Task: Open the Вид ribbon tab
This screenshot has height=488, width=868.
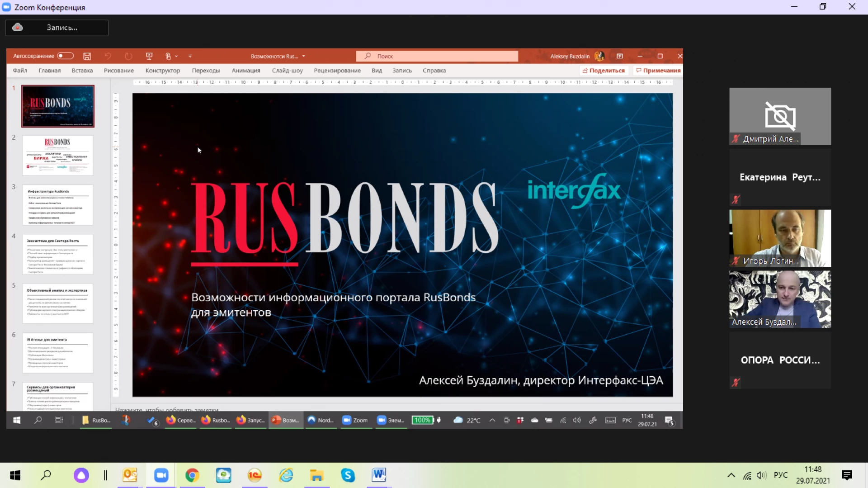Action: click(x=377, y=71)
